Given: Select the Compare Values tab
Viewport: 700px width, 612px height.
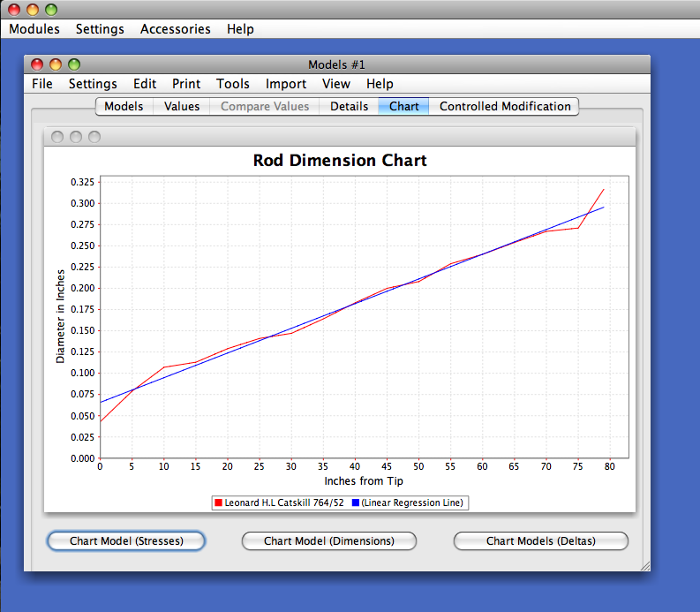Looking at the screenshot, I should (265, 106).
